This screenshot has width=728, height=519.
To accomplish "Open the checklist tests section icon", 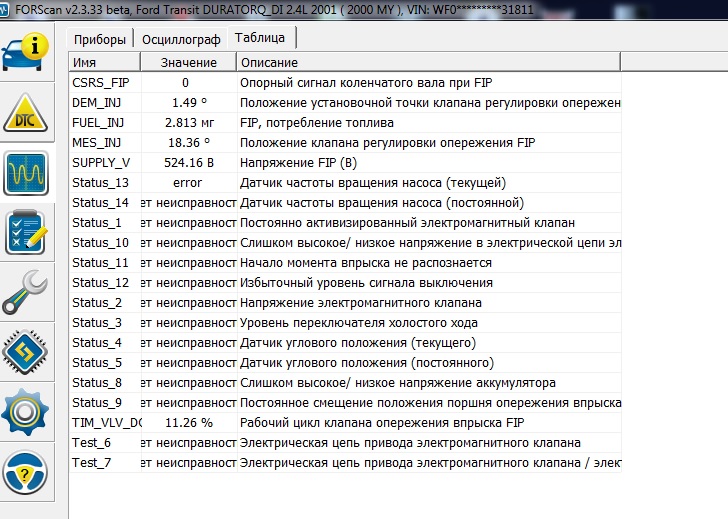I will tap(26, 232).
